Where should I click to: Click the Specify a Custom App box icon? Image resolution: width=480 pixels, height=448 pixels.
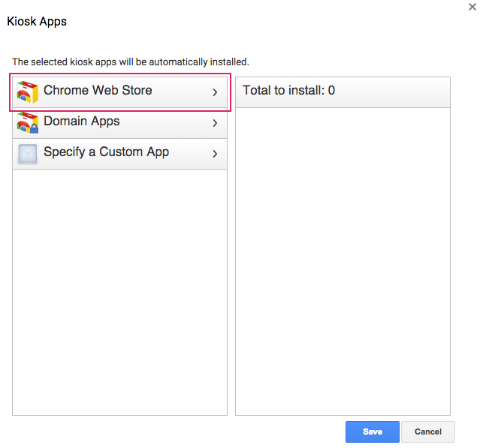[28, 154]
